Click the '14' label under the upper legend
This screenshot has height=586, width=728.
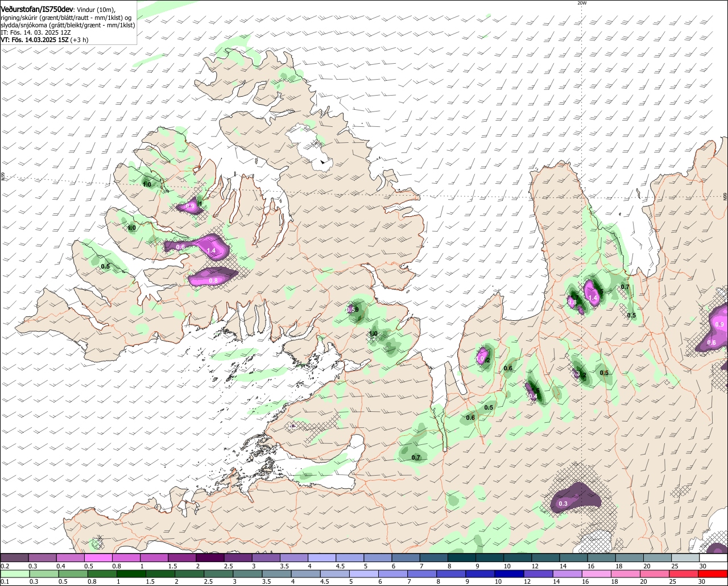[x=562, y=567]
